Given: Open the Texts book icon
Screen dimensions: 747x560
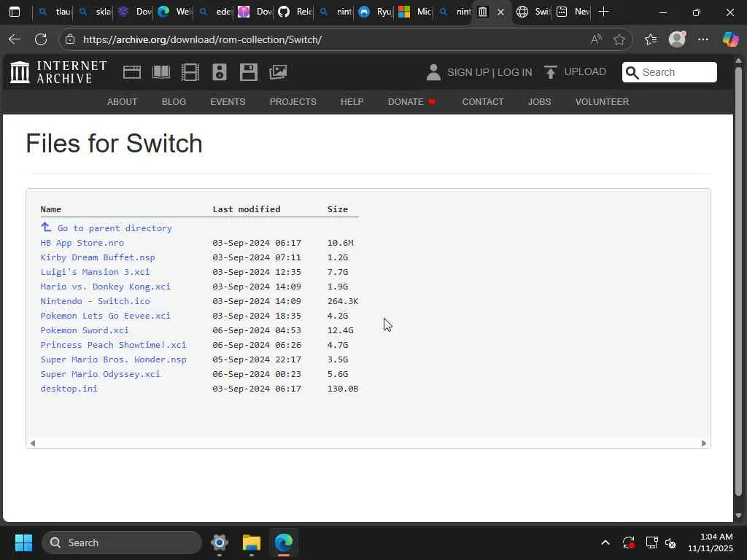Looking at the screenshot, I should [161, 72].
